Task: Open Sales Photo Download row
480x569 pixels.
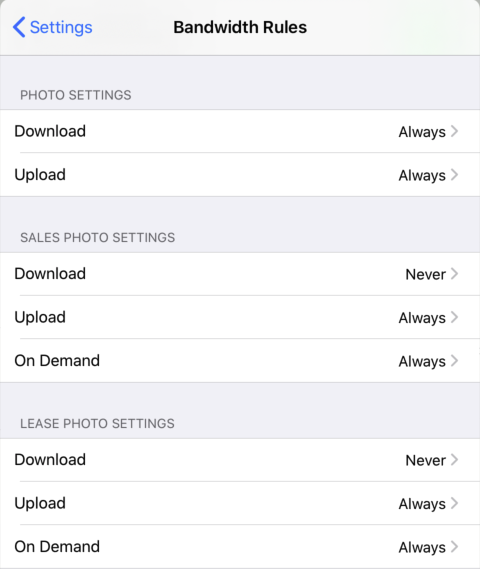Action: tap(240, 274)
